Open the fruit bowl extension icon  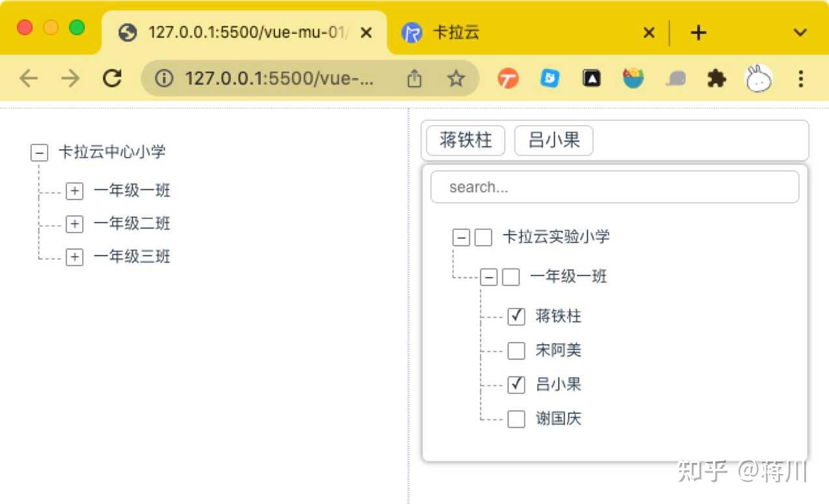click(633, 78)
